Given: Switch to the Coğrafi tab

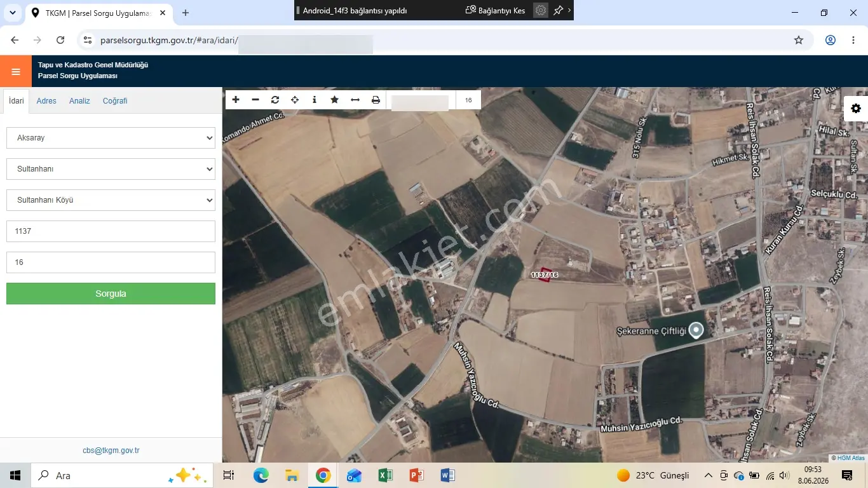Looking at the screenshot, I should pos(115,101).
